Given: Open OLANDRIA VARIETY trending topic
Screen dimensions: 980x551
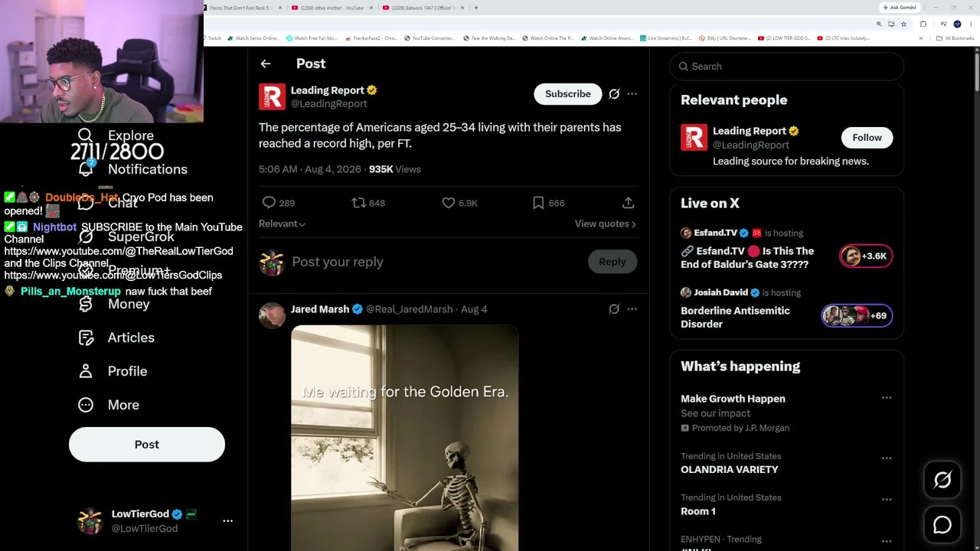Looking at the screenshot, I should (729, 470).
